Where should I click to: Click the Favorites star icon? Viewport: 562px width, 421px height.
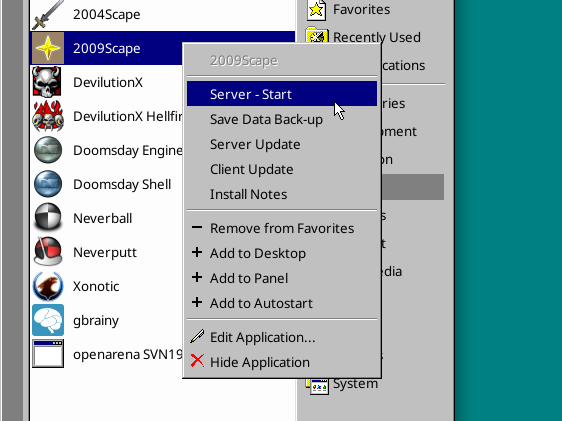coord(316,10)
